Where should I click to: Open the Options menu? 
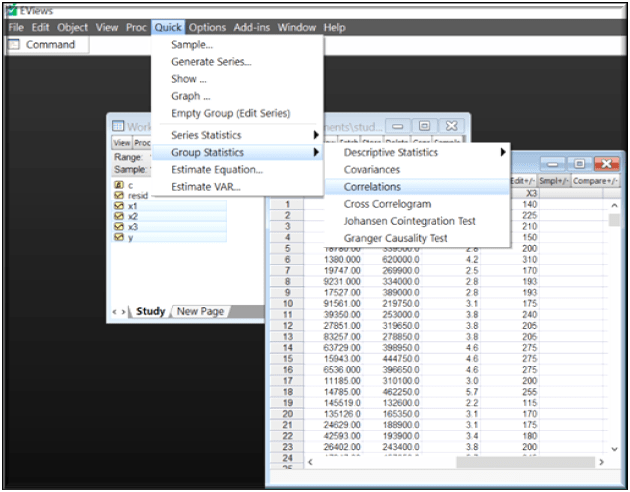pyautogui.click(x=207, y=28)
